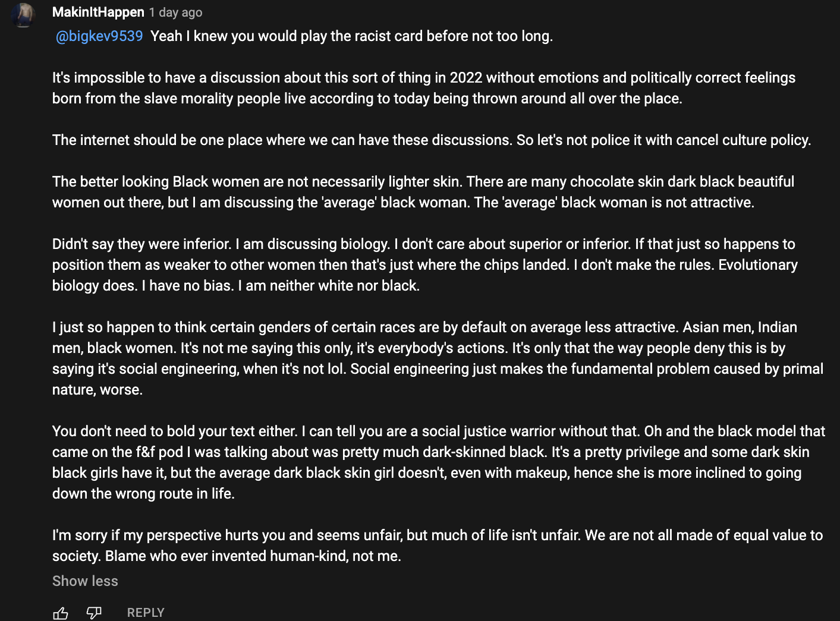Open the '1 day ago' timestamp permalink
840x621 pixels.
(175, 12)
